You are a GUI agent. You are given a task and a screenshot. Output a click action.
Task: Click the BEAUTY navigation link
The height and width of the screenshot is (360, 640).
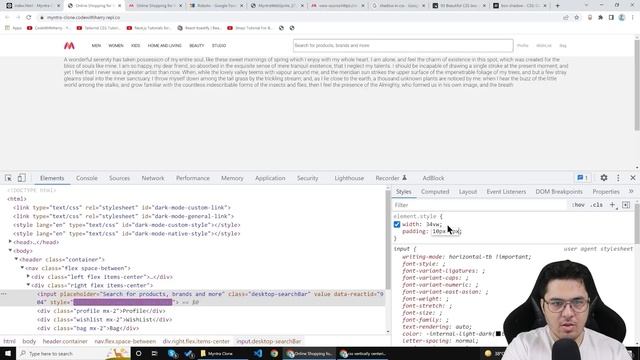click(197, 46)
